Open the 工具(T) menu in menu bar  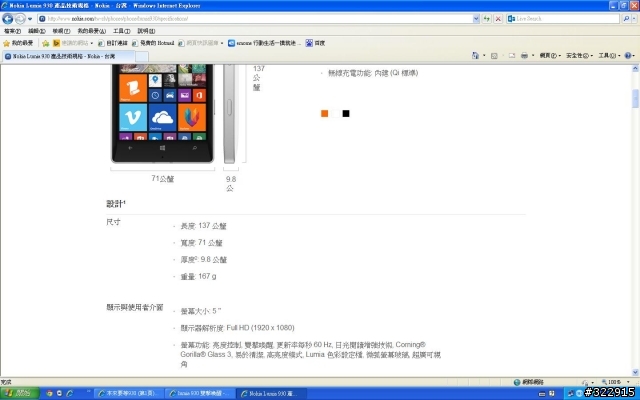(x=122, y=31)
